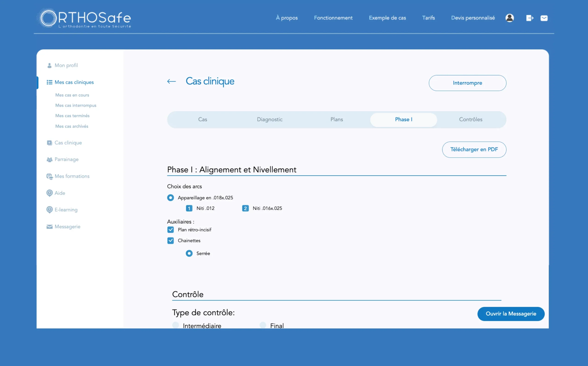
Task: Open Exemple de cas page
Action: [387, 18]
